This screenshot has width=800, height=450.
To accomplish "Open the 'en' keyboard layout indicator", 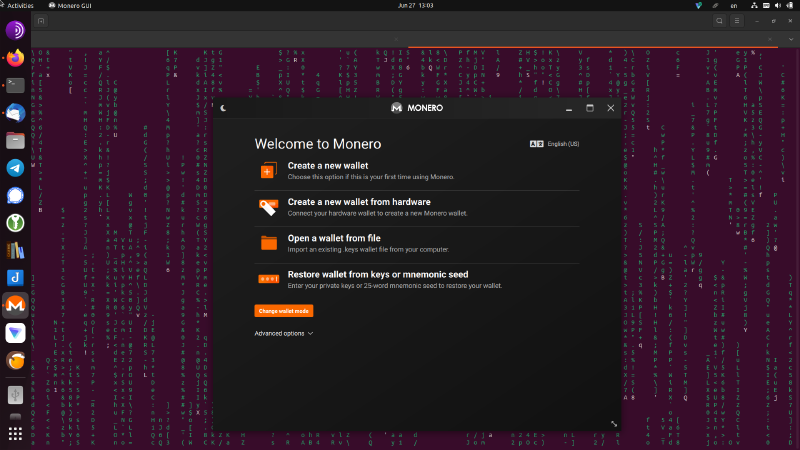I will (734, 6).
